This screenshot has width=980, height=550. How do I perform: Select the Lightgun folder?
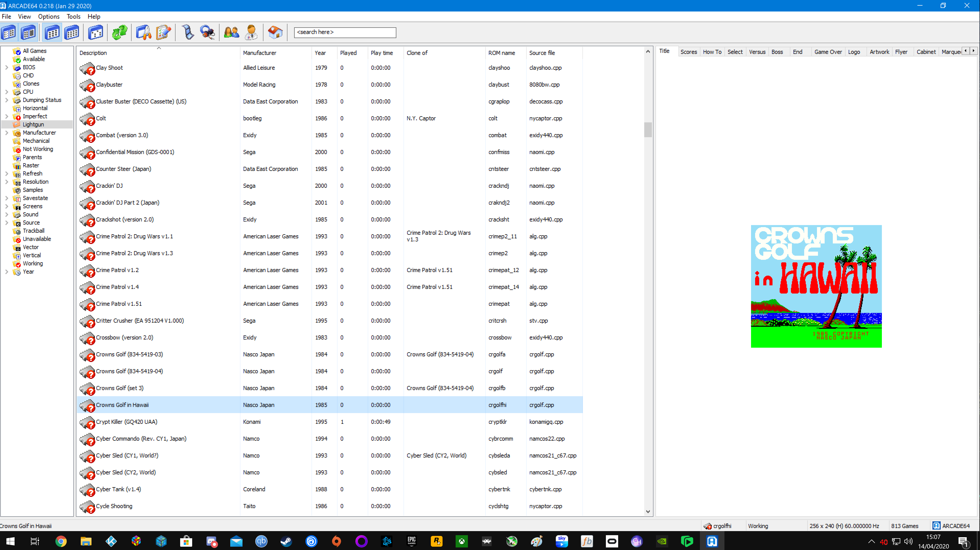[x=33, y=124]
